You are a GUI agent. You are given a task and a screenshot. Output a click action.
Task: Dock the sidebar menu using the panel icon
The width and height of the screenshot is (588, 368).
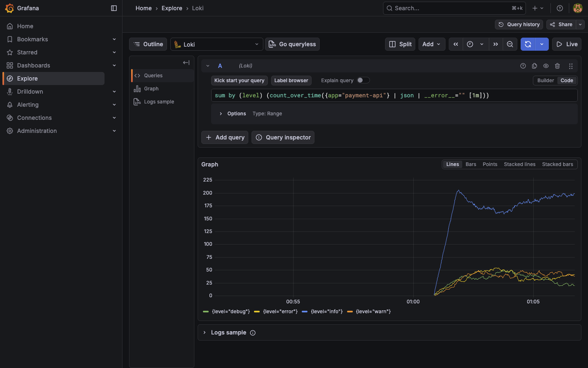(114, 8)
